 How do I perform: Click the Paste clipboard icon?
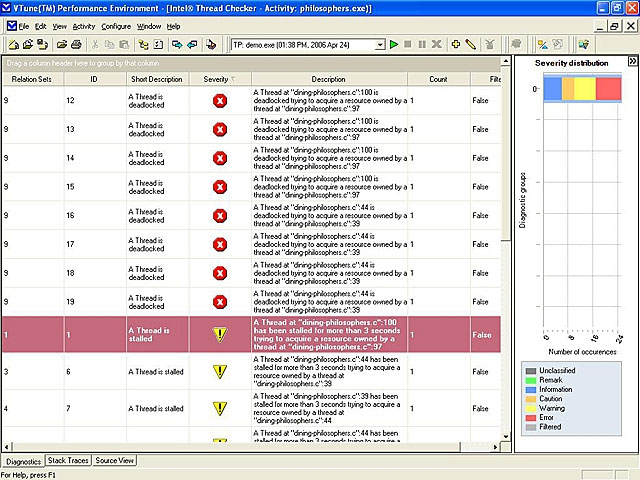[x=124, y=44]
